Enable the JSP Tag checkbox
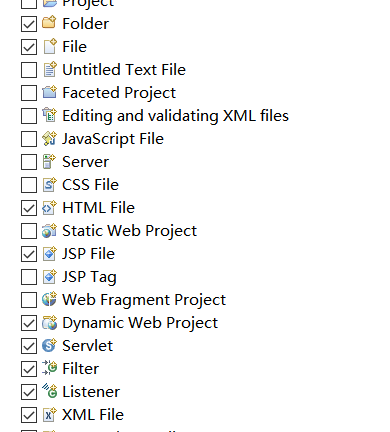This screenshot has height=432, width=390. 29,277
